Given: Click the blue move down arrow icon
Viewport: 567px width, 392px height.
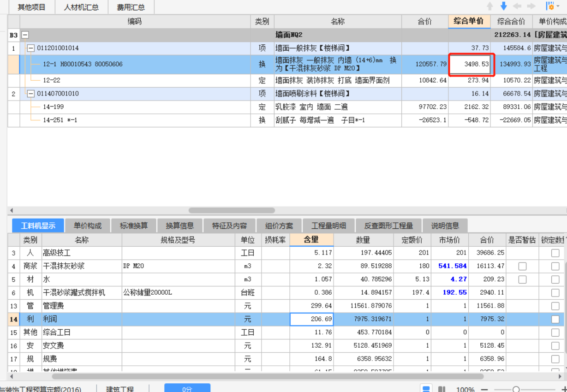Looking at the screenshot, I should pyautogui.click(x=504, y=6).
